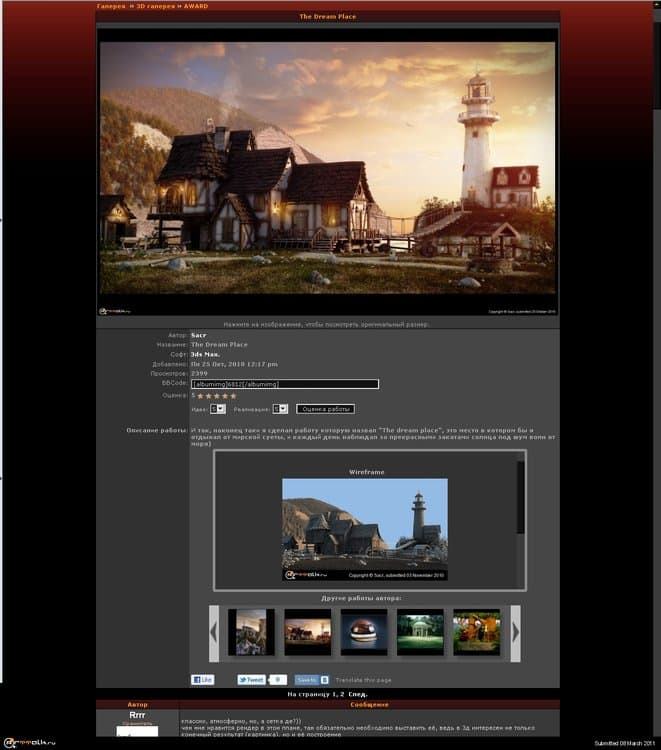Go to next comments page 'След.'
Viewport: 661px width, 750px height.
pos(357,693)
